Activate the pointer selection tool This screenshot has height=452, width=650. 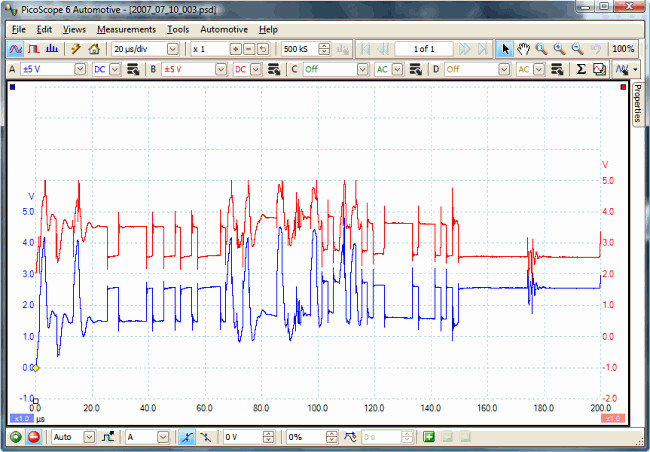[505, 49]
